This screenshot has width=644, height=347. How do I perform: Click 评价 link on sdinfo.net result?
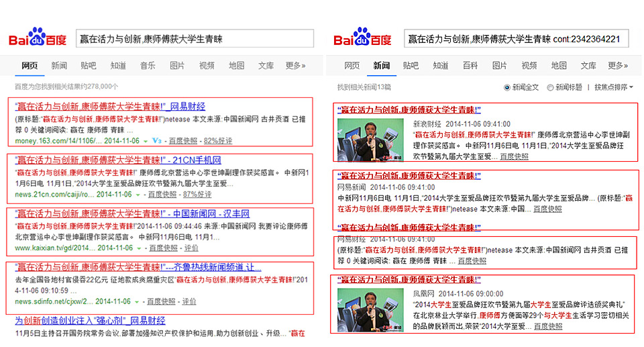(189, 302)
